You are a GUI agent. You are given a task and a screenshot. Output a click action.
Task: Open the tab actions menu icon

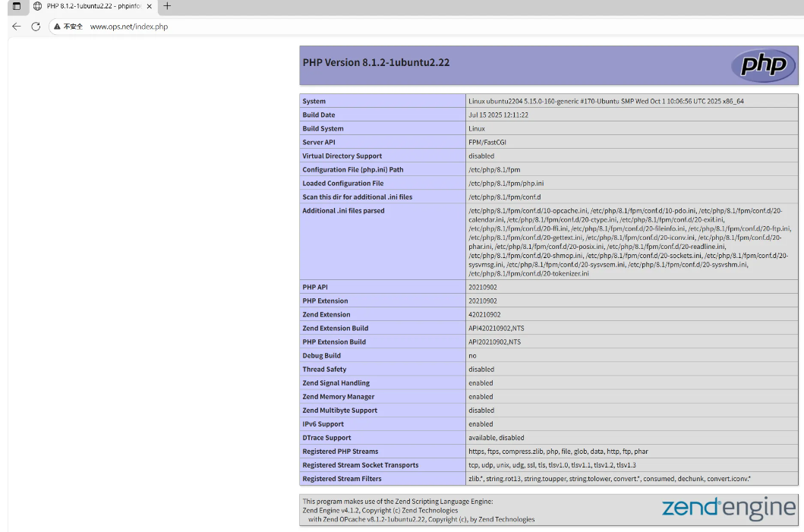pos(16,6)
